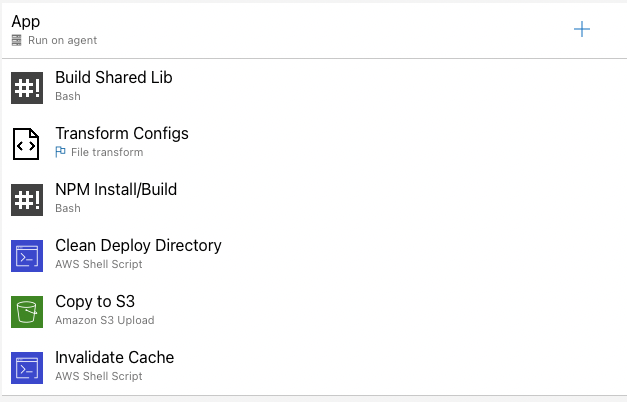
Task: Open the Transform Configs task title
Action: click(x=122, y=134)
